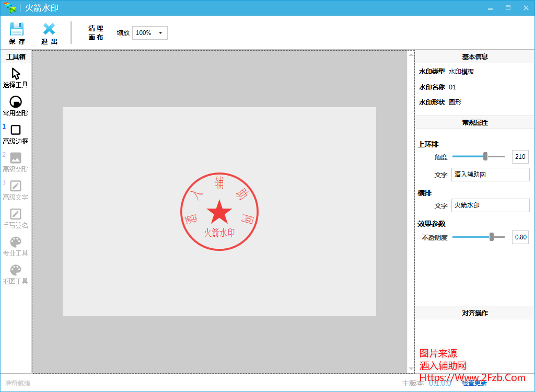The image size is (535, 392).
Task: Click the Check for Updates (检查更新) link
Action: pos(474,383)
